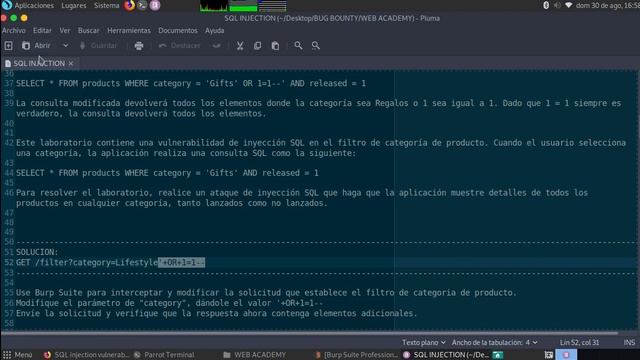Click line 55 Use Burp Suite text

point(266,293)
